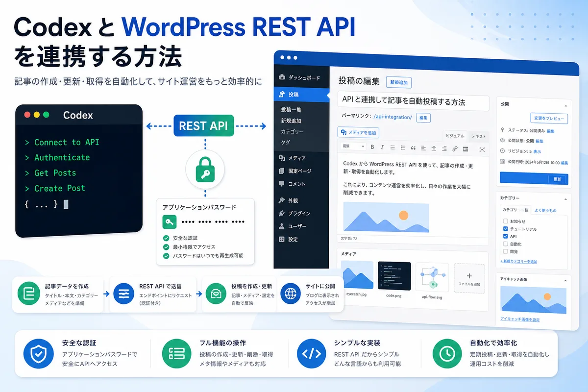
Task: Click the 安全な認証 shield icon
Action: pos(38,353)
